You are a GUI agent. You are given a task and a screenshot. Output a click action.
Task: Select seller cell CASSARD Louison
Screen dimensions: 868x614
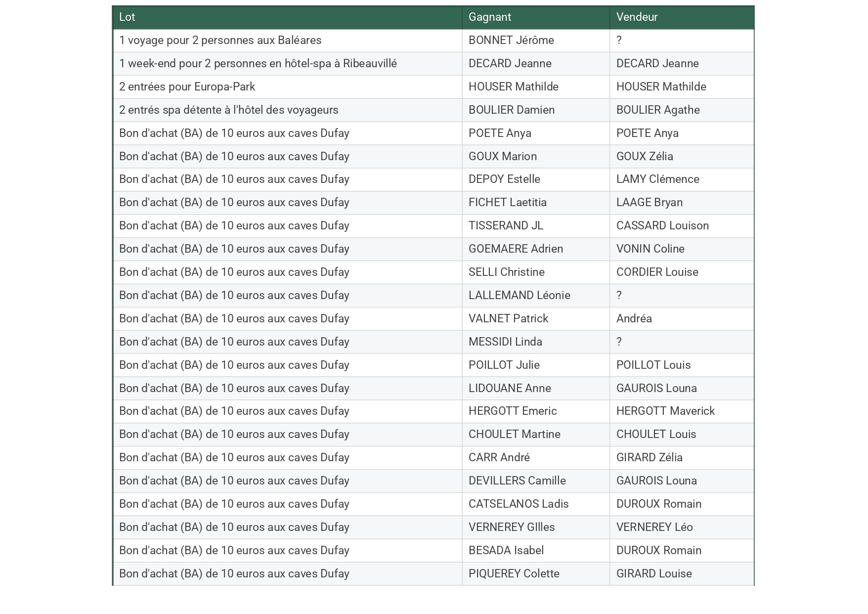click(662, 226)
